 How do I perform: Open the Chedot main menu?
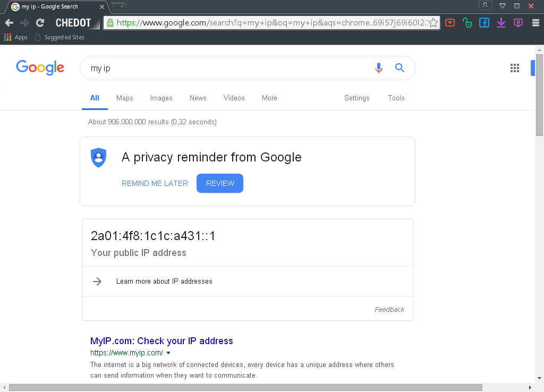[x=73, y=23]
